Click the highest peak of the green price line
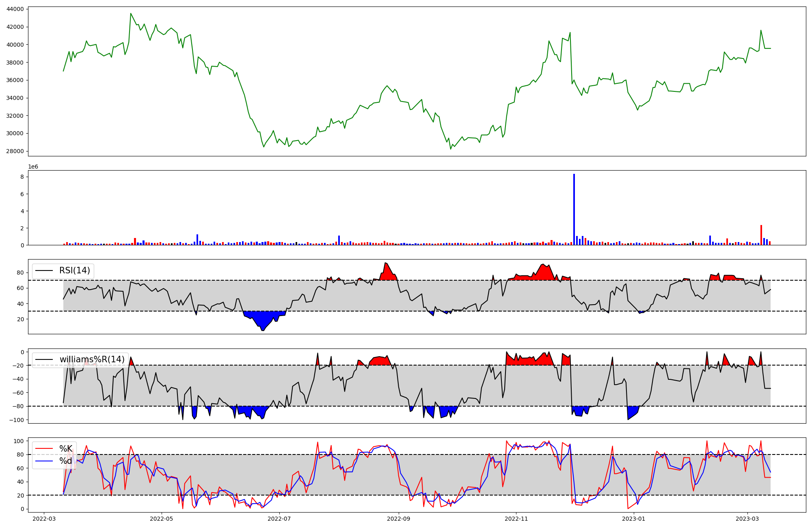This screenshot has height=528, width=812. [x=130, y=13]
